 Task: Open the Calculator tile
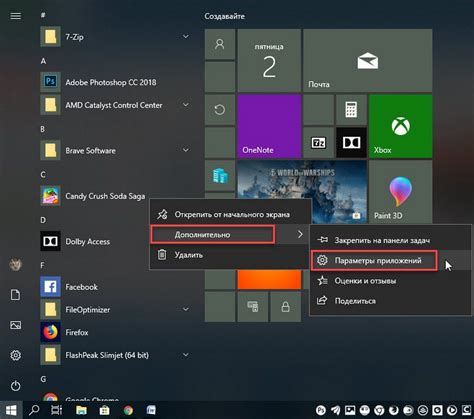tap(351, 110)
